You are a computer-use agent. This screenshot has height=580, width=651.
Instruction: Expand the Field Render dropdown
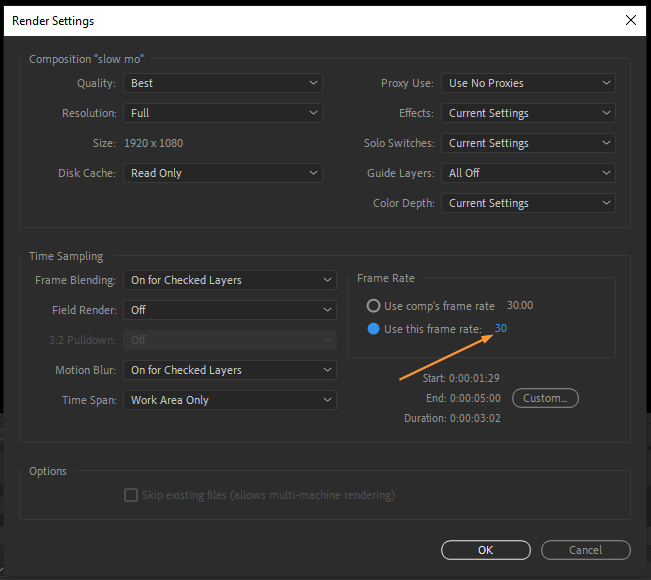point(230,310)
